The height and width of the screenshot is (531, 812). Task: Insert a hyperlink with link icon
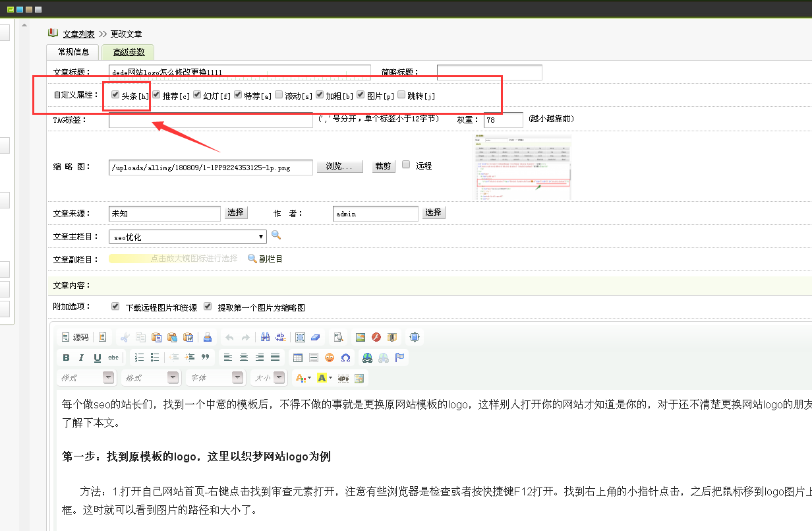pos(368,358)
